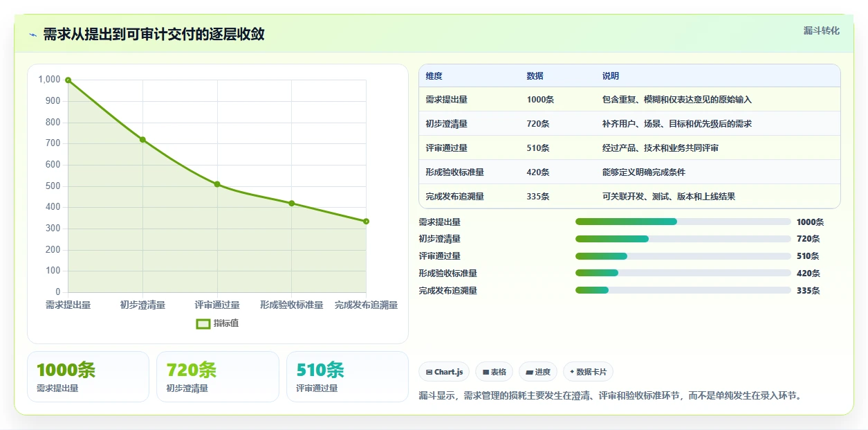
Task: Click the summary sentence starting 漏斗显示
Action: pos(611,396)
